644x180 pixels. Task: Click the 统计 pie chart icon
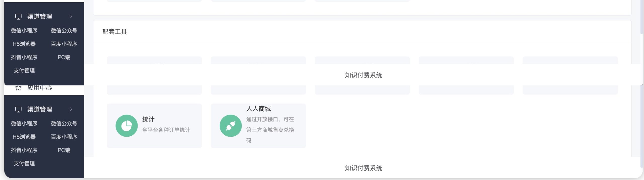coord(127,126)
